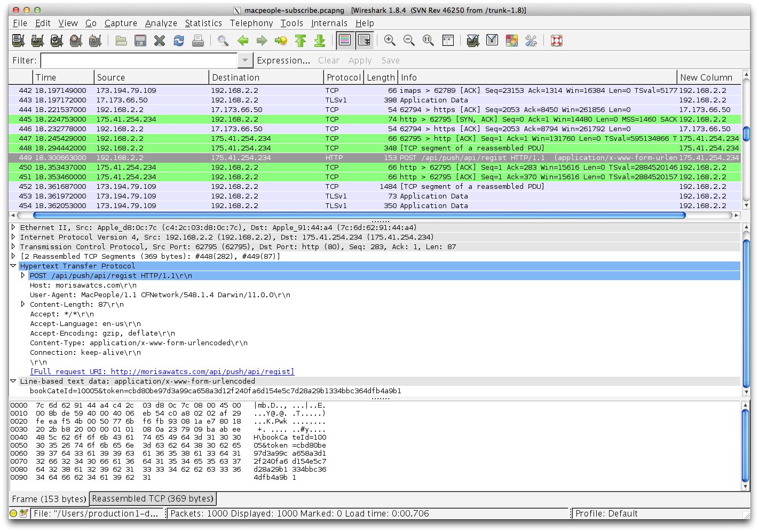Screen dimensions: 759x532
Task: Zoom out the packet text
Action: point(409,41)
